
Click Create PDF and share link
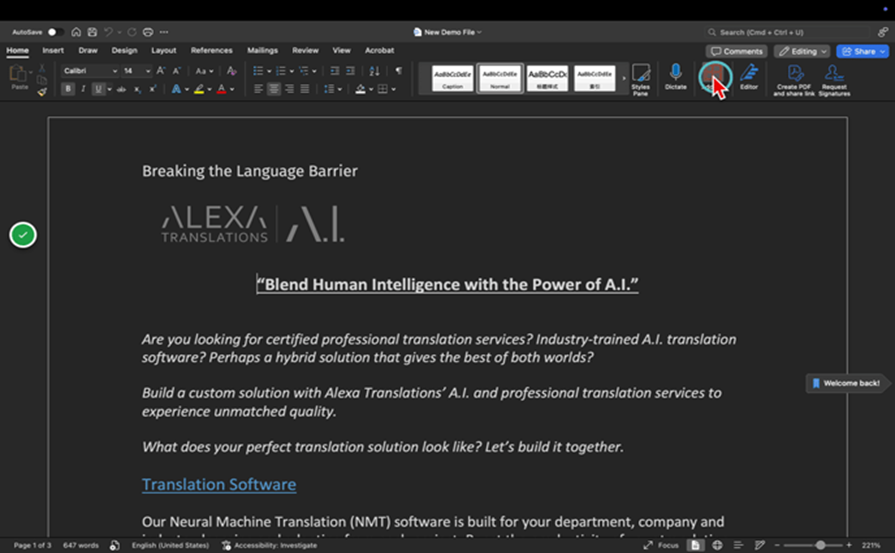pyautogui.click(x=794, y=80)
